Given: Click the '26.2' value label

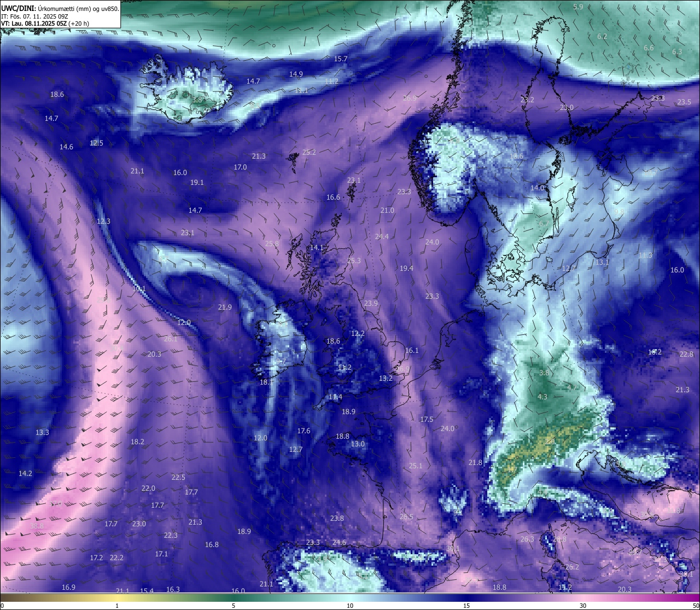Looking at the screenshot, I should pos(571,567).
